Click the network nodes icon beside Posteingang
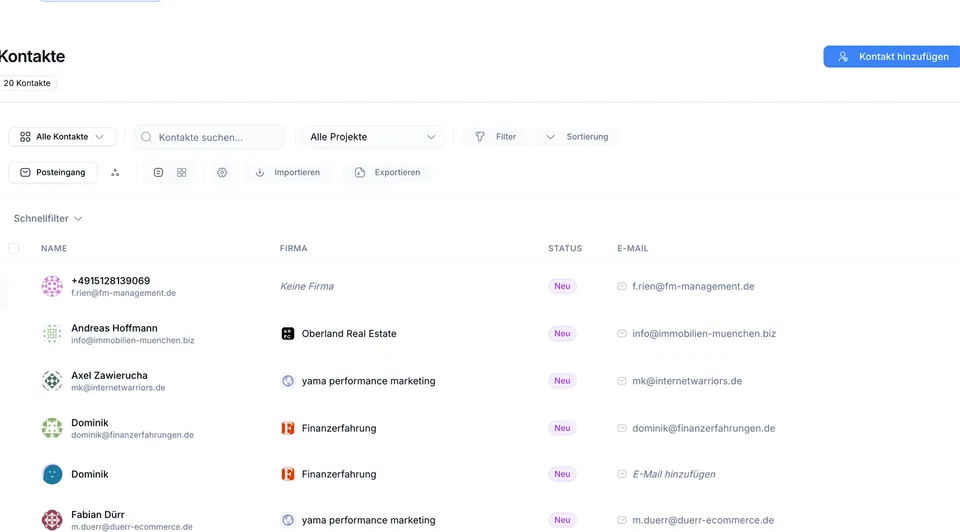 [115, 173]
